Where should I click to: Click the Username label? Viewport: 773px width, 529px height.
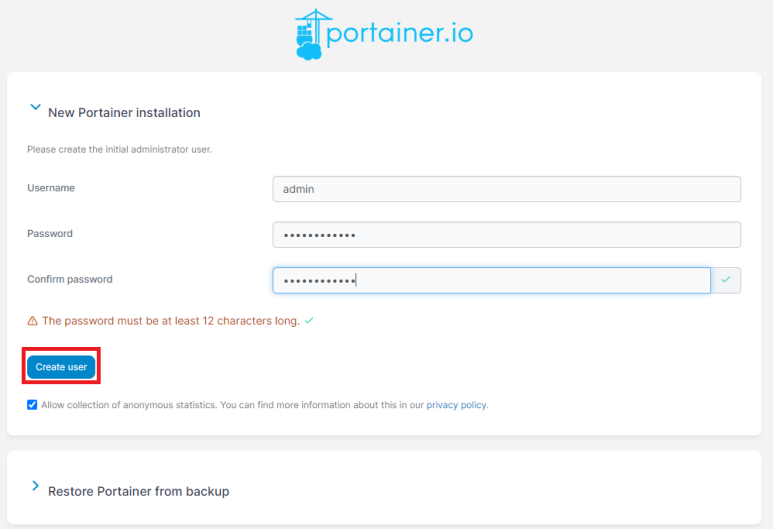[x=51, y=188]
